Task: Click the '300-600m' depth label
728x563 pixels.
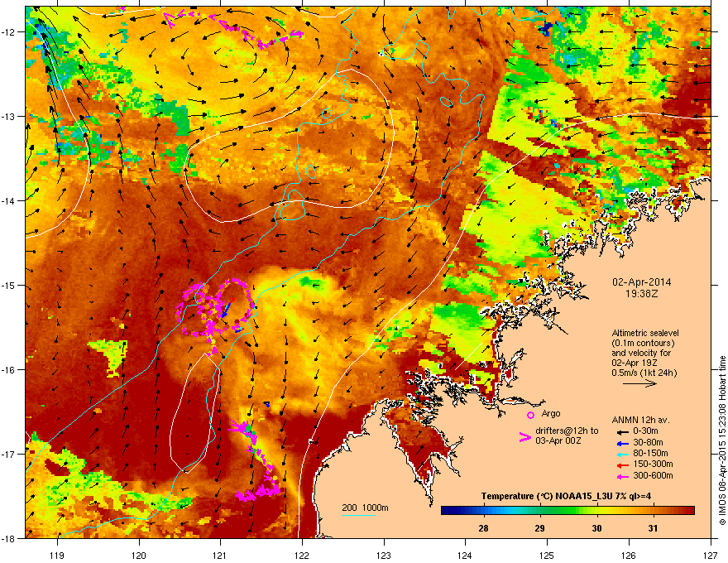Action: 653,476
